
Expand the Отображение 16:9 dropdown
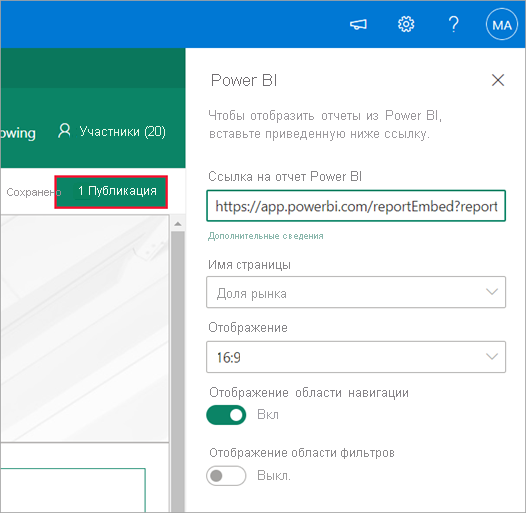coord(356,357)
